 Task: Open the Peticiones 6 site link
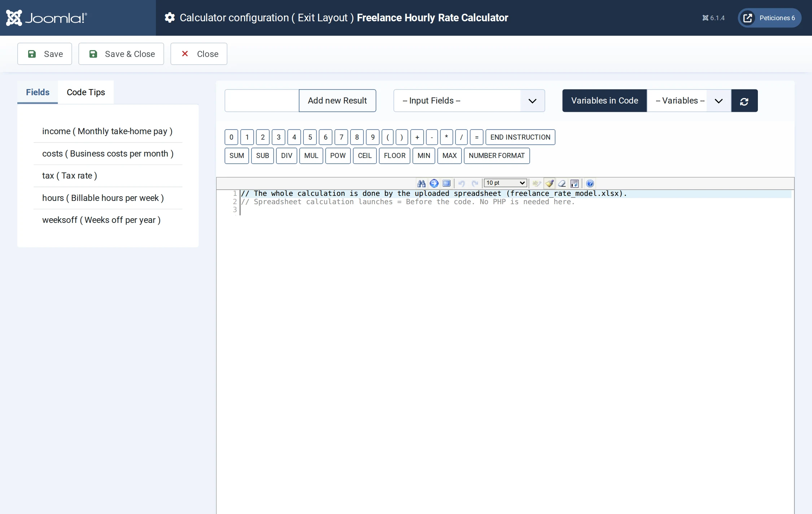pos(769,18)
